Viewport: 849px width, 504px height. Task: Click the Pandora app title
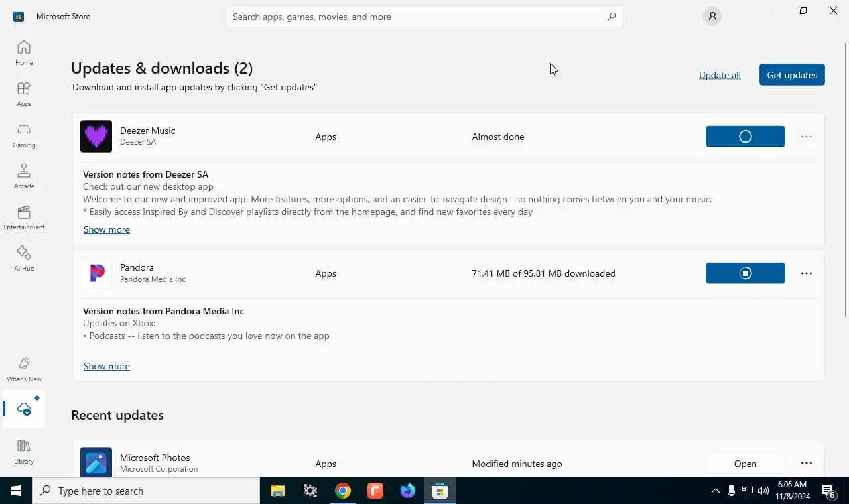tap(137, 267)
